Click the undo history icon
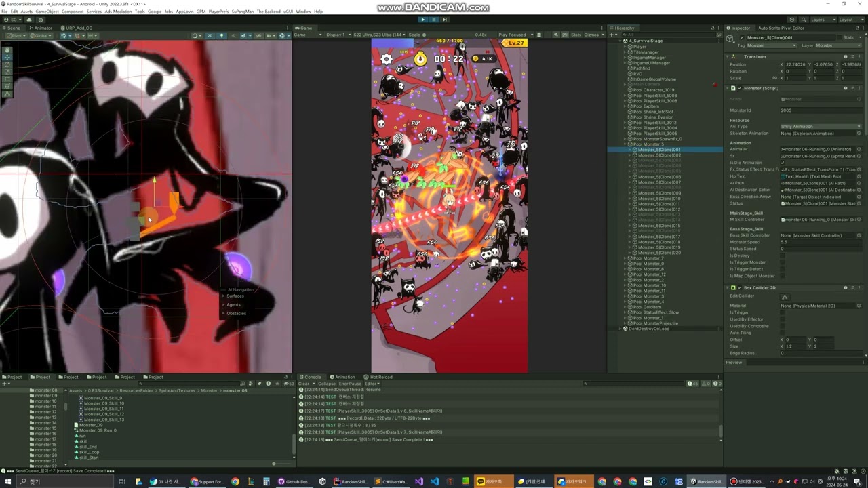This screenshot has width=868, height=488. (791, 20)
